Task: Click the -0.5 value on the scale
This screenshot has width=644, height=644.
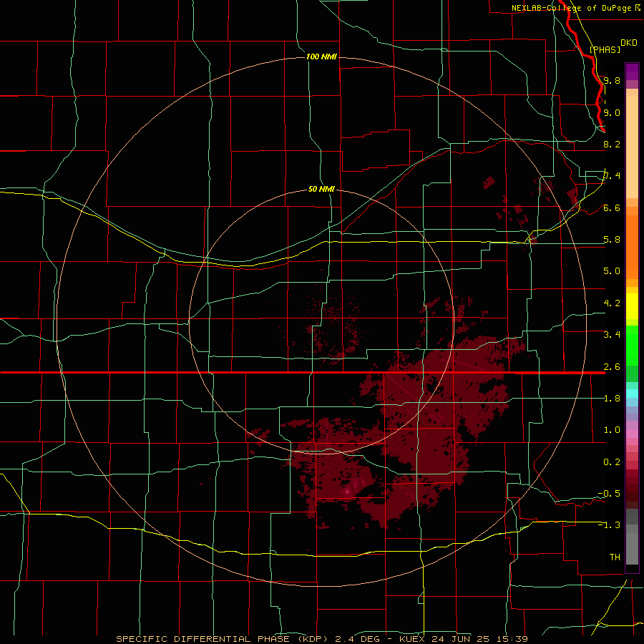Action: click(x=609, y=494)
